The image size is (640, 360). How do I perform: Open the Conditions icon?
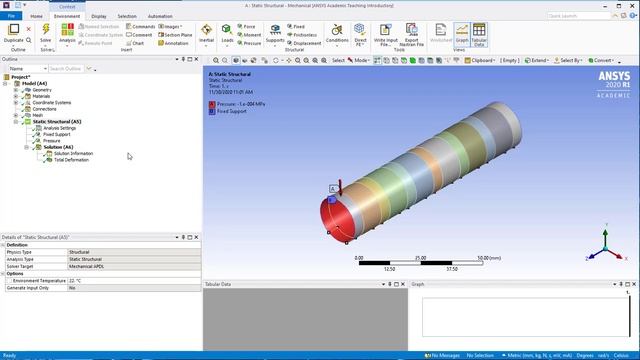(337, 30)
